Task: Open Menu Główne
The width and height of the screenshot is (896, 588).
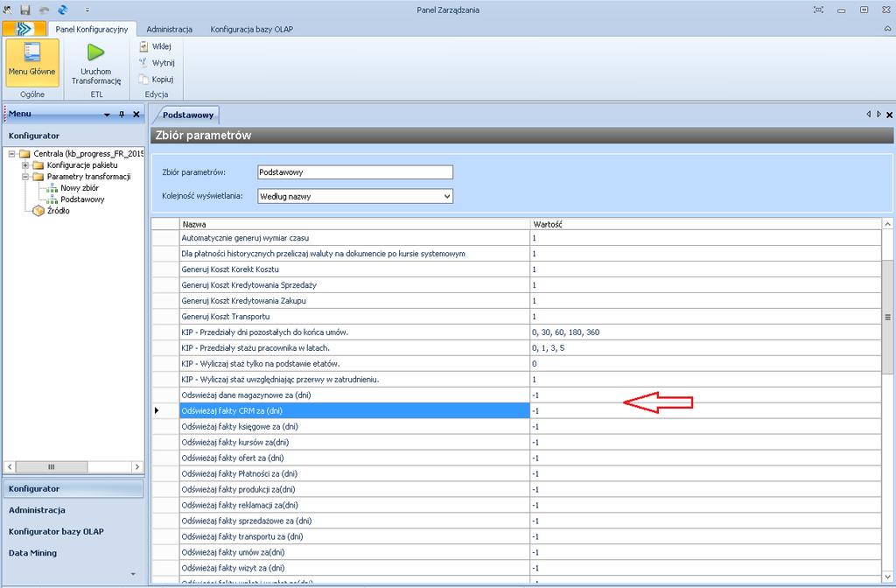Action: click(x=32, y=62)
